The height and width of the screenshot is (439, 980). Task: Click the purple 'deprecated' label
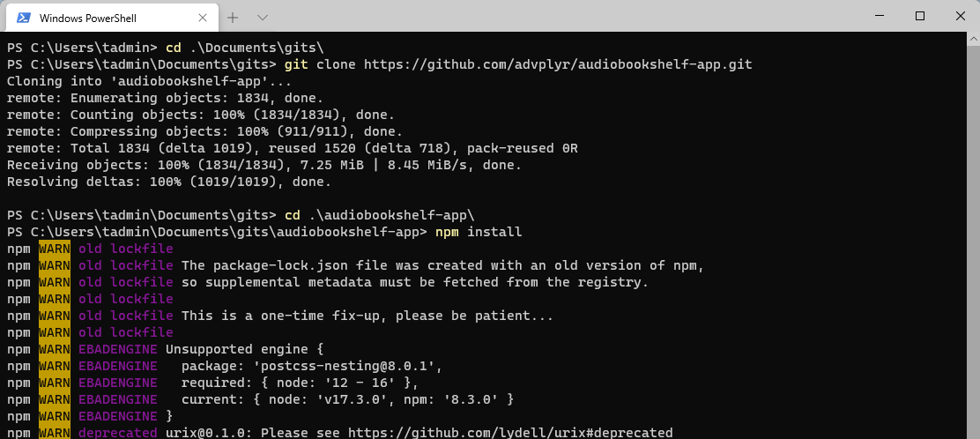pos(118,433)
